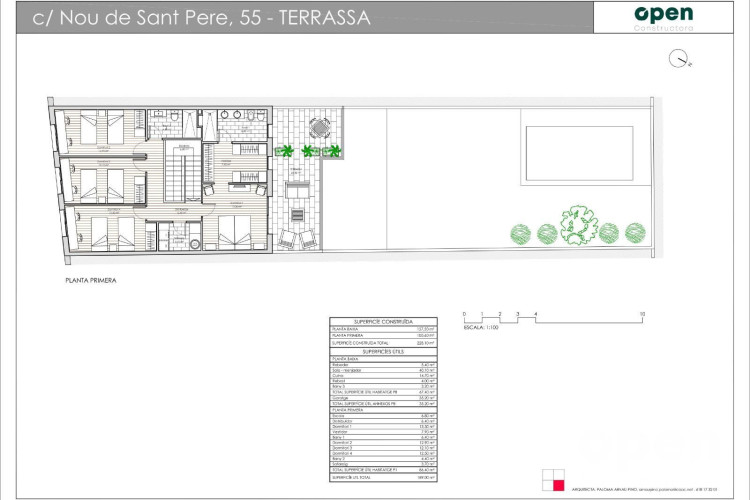Screen dimensions: 750x500
Task: Click the 'SUPERFICIE CONSTRUÏDA' table header
Action: click(x=385, y=321)
